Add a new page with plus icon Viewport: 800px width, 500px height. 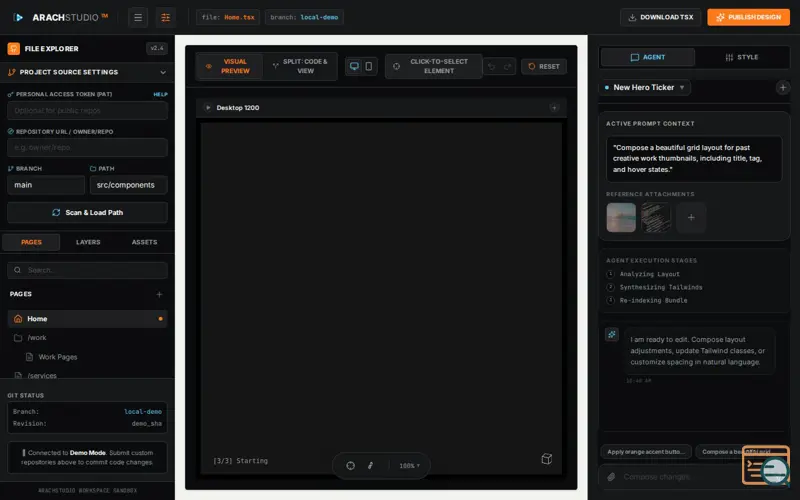tap(159, 294)
